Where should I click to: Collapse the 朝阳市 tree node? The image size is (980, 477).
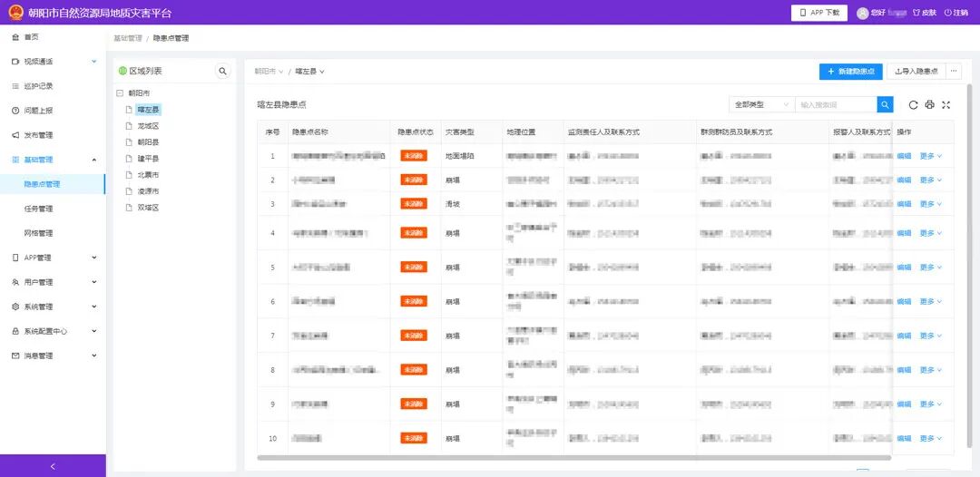[120, 93]
